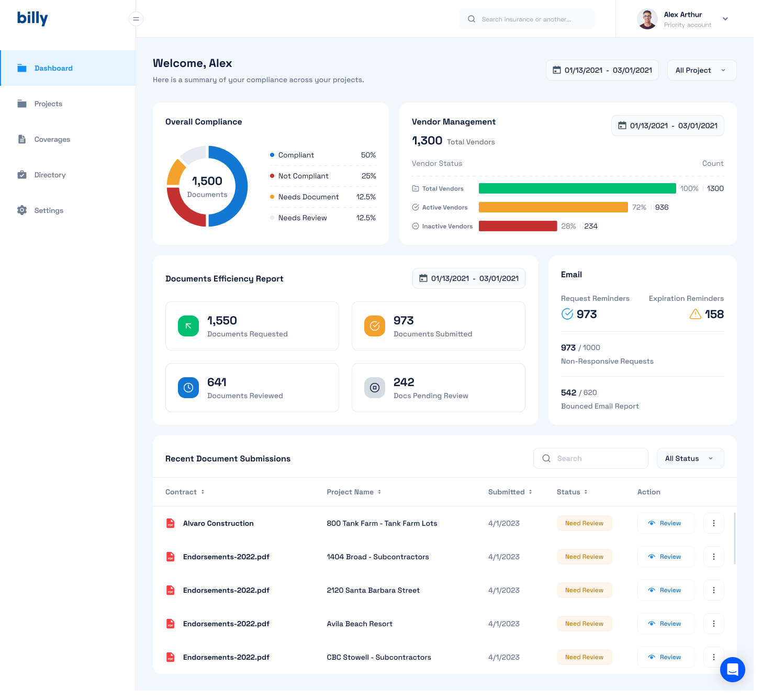The height and width of the screenshot is (700, 762).
Task: Click the orange Active Vendors bar
Action: click(x=553, y=207)
